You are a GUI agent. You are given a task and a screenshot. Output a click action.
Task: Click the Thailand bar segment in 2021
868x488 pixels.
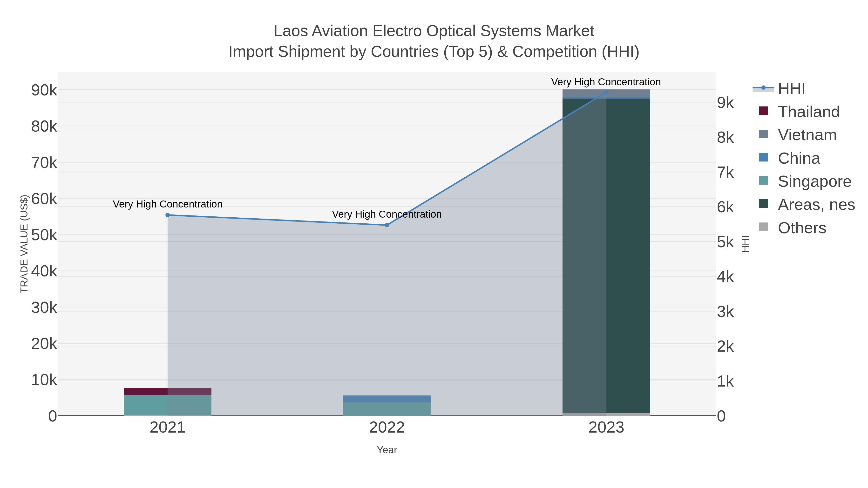168,391
